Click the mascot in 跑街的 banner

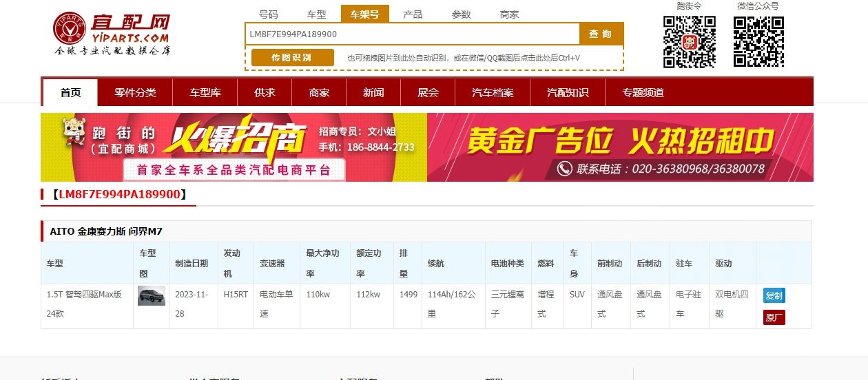[76, 133]
